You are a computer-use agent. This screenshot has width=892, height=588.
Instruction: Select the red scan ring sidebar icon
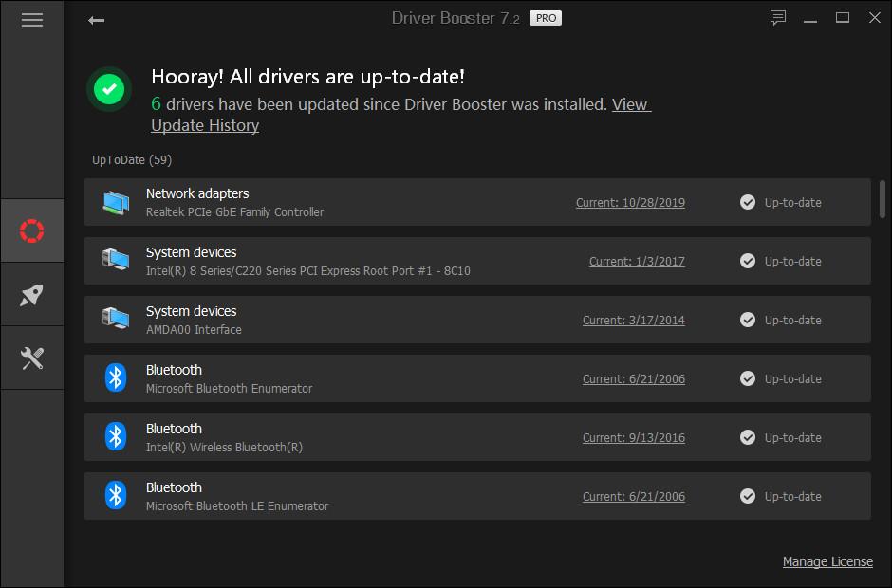[32, 230]
